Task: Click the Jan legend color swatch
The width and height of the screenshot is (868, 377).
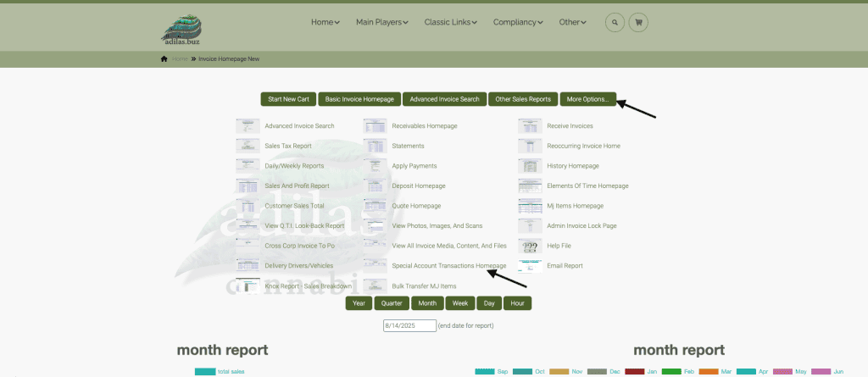Action: [x=634, y=371]
